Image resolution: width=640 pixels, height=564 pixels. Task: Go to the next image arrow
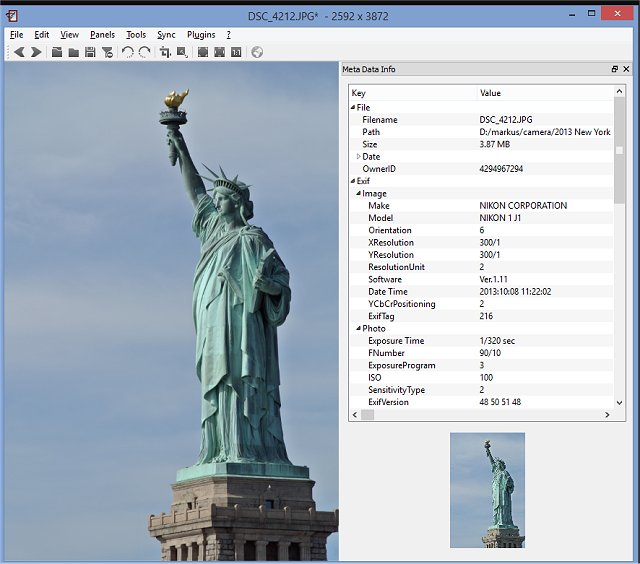point(36,52)
